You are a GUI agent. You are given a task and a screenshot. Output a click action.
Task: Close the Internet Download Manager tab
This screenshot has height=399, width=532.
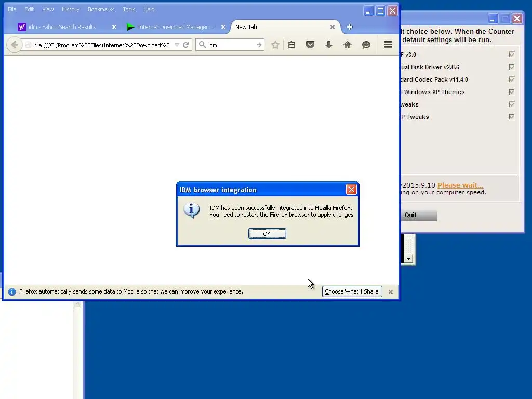click(223, 27)
